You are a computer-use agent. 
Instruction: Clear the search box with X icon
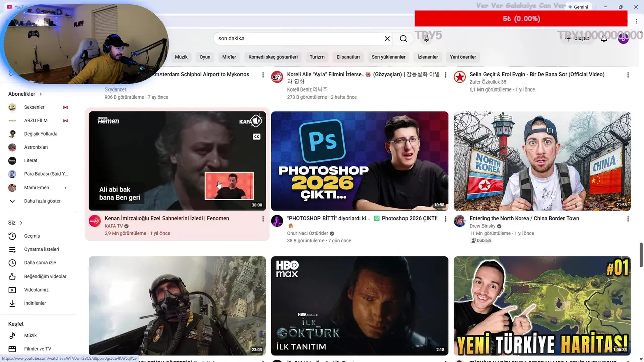[387, 39]
